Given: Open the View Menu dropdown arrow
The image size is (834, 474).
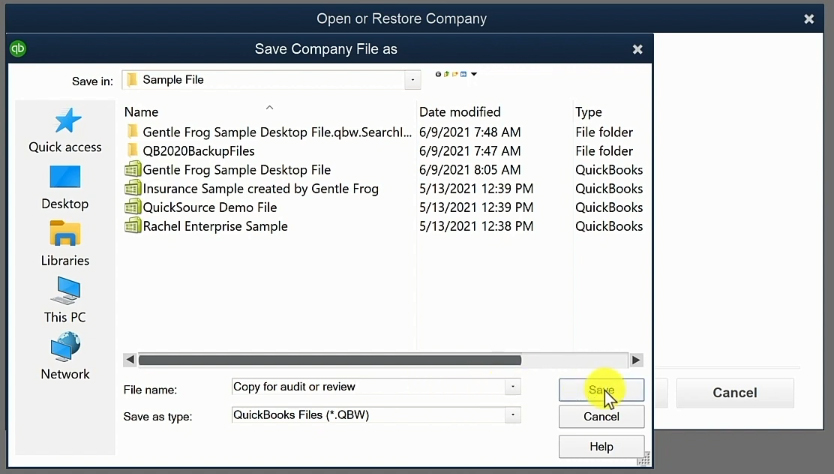Looking at the screenshot, I should 474,74.
